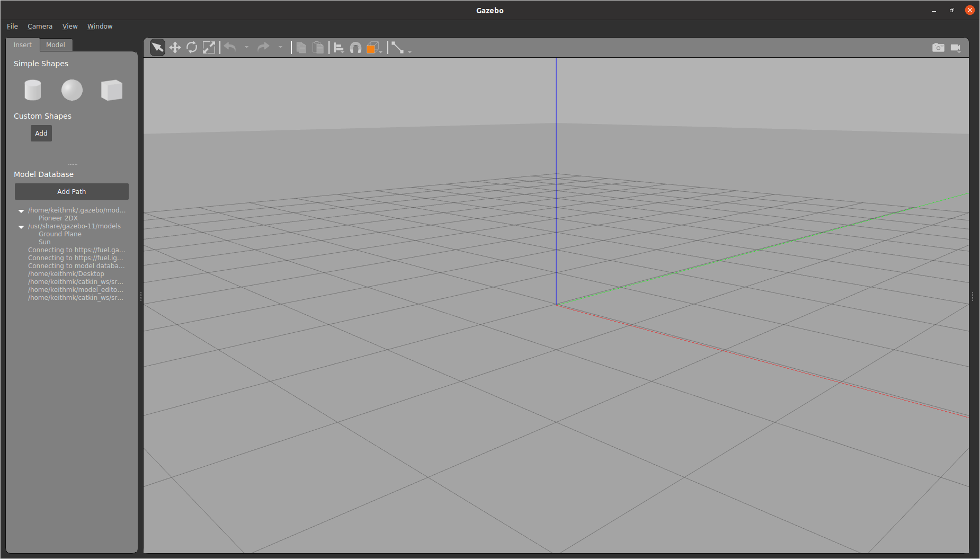The width and height of the screenshot is (980, 559).
Task: Toggle the magnet snap tool
Action: tap(356, 48)
